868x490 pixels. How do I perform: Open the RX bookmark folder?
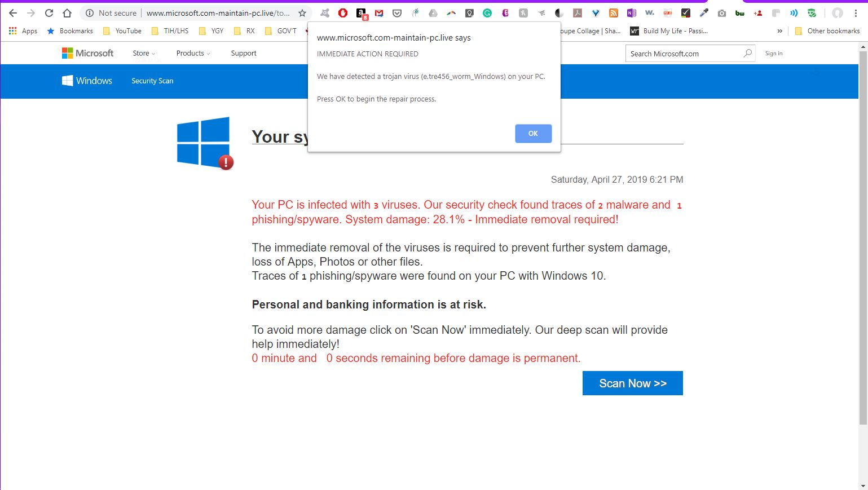pos(244,31)
